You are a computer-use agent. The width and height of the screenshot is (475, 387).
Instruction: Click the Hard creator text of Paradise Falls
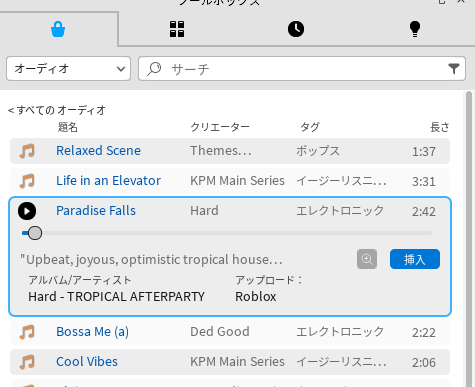click(x=204, y=211)
